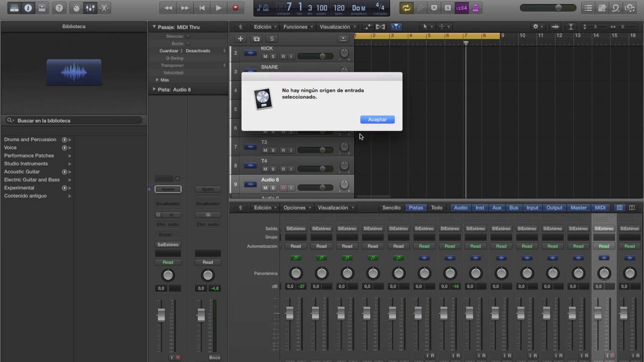Check the Silenciar checkbox in inspector
The image size is (644, 362).
click(189, 36)
